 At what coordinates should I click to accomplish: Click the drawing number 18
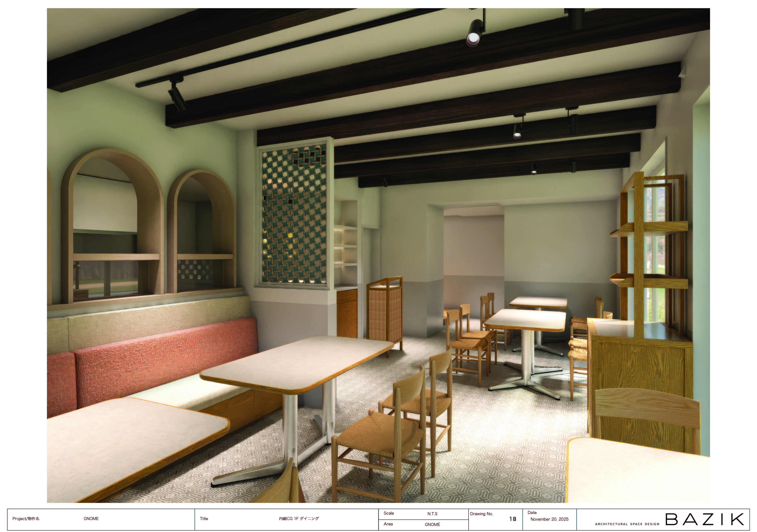pos(513,519)
